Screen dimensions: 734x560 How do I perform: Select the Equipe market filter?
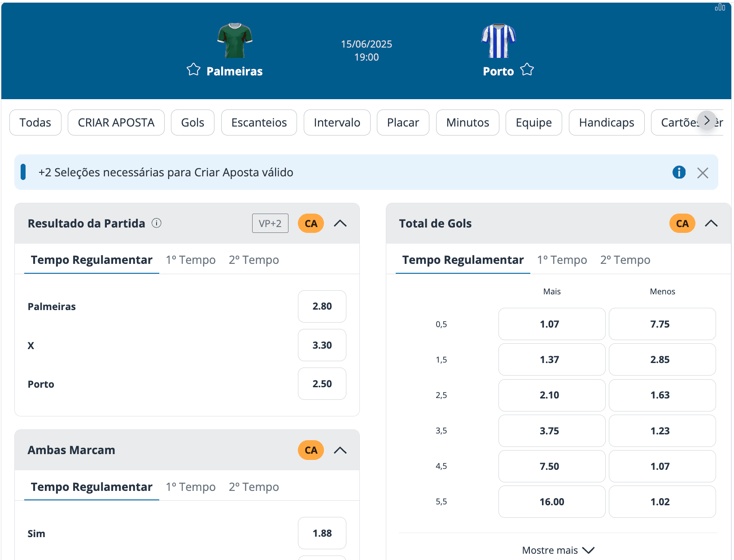(x=534, y=122)
